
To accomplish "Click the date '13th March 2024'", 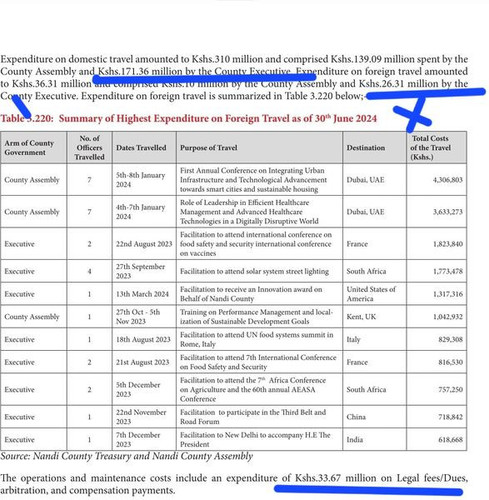I will 142,294.
